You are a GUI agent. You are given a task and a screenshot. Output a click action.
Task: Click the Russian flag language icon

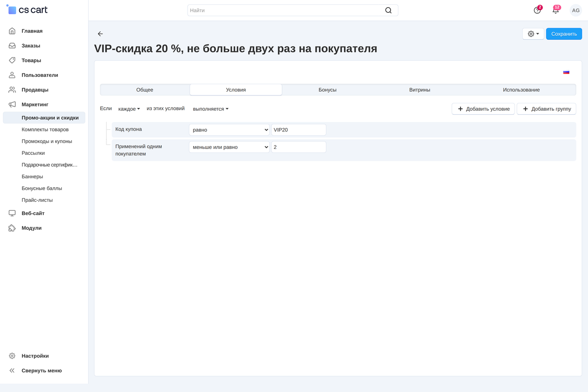(x=566, y=72)
